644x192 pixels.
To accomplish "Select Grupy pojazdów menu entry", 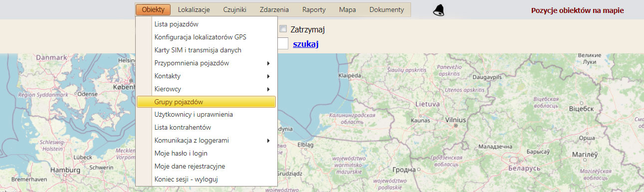I will coord(206,102).
